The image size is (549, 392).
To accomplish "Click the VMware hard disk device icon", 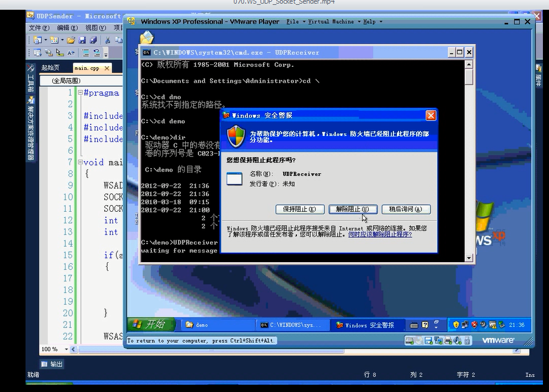I will 409,340.
